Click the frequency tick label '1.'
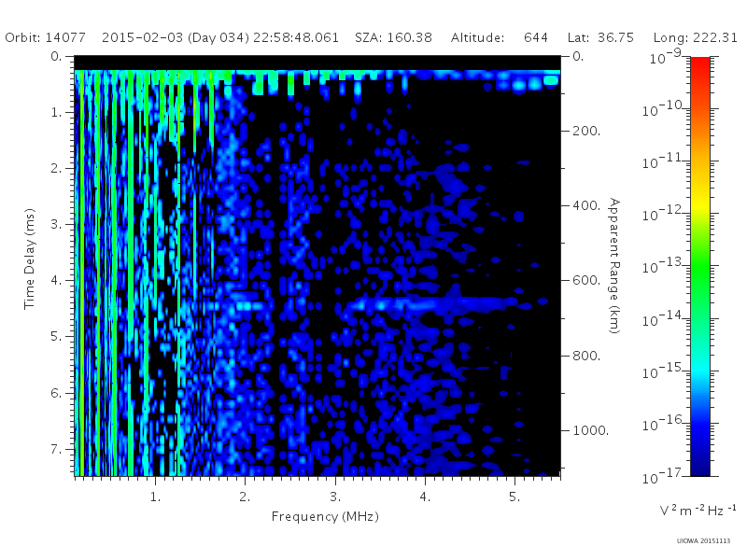 pyautogui.click(x=156, y=497)
